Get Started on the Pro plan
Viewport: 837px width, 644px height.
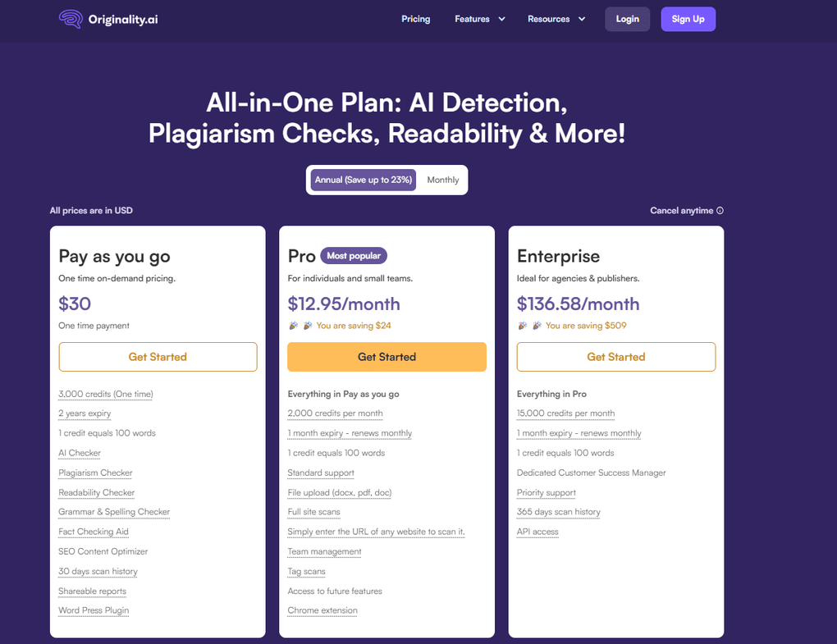click(386, 357)
